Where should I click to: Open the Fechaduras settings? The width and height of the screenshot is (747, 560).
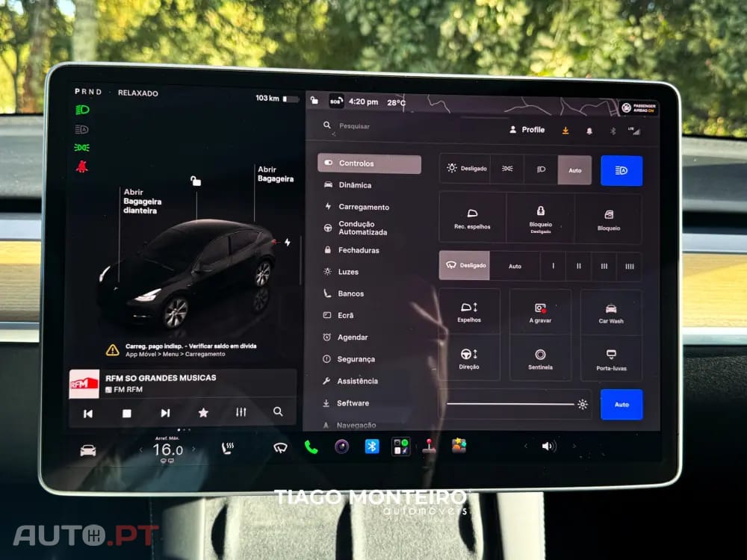pos(352,250)
